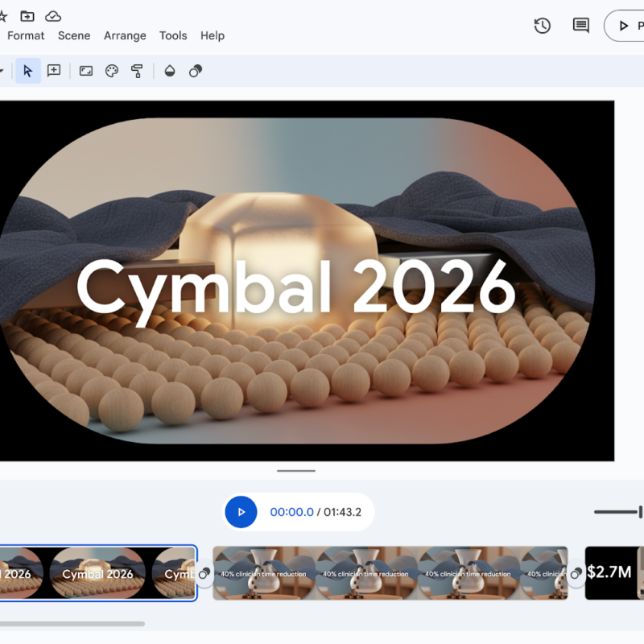This screenshot has width=644, height=644.
Task: Click transition icon after Cymbal 2026 scene
Action: pos(204,573)
